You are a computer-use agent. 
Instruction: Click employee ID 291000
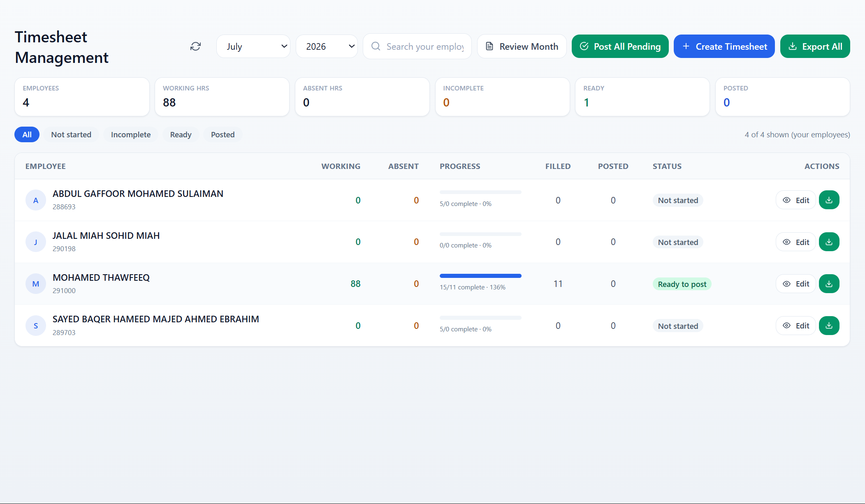pos(64,291)
